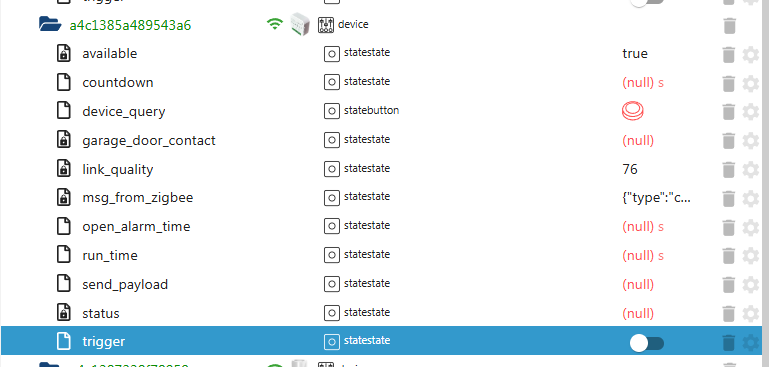
Task: Click trash icon for send_payload
Action: (x=729, y=285)
